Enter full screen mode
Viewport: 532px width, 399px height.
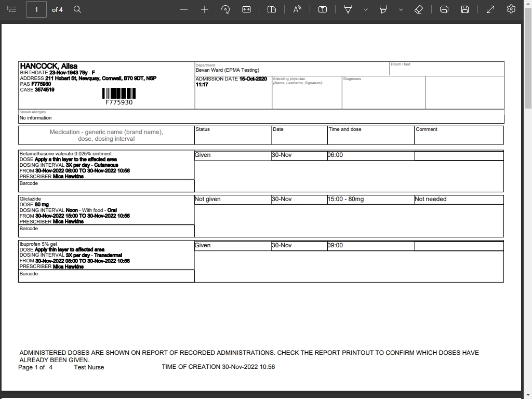pos(490,9)
